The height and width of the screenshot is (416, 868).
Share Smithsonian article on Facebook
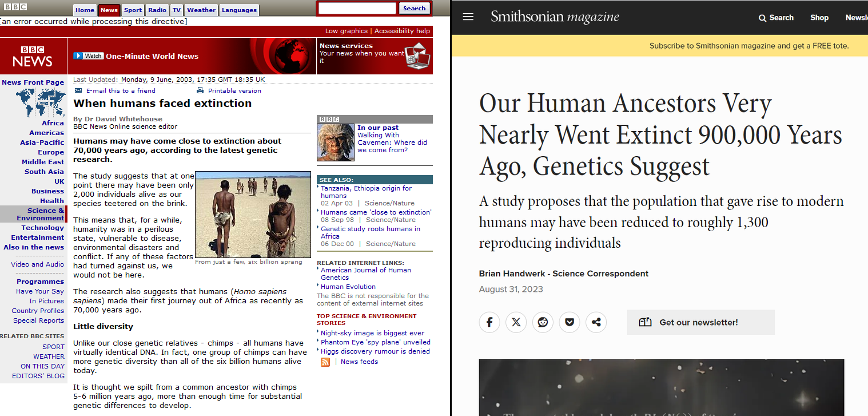pos(489,322)
